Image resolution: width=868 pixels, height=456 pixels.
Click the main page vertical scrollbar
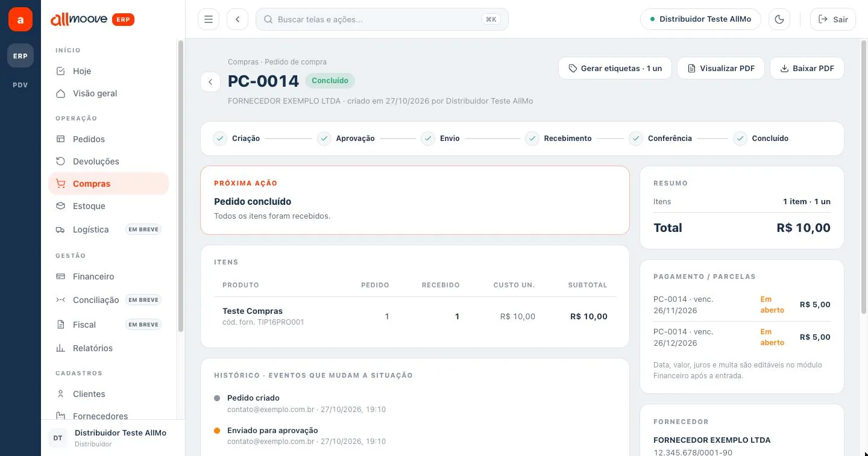tap(863, 178)
